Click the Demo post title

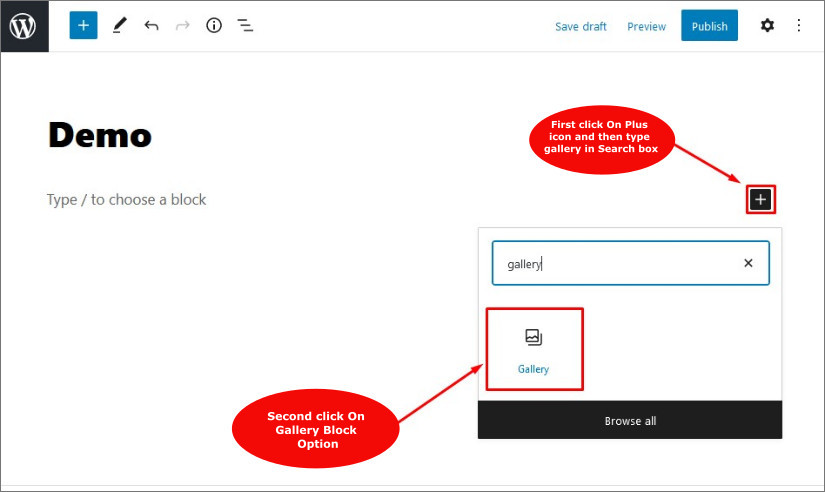tap(100, 135)
